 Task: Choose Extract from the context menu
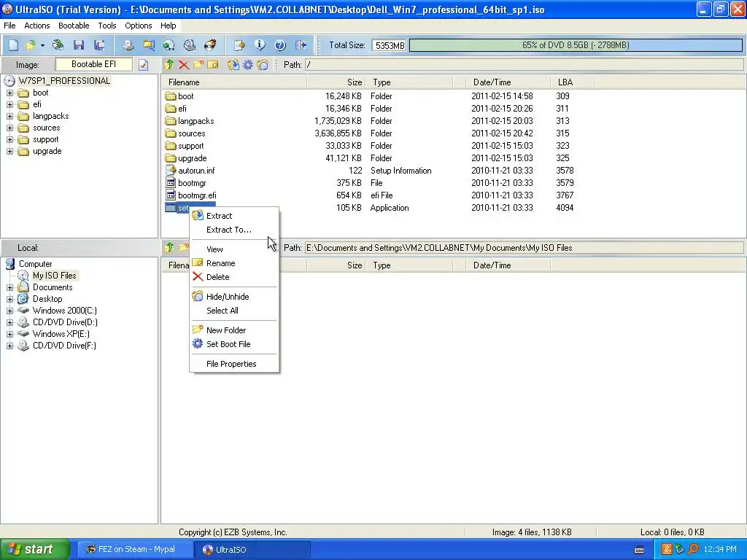(234, 216)
